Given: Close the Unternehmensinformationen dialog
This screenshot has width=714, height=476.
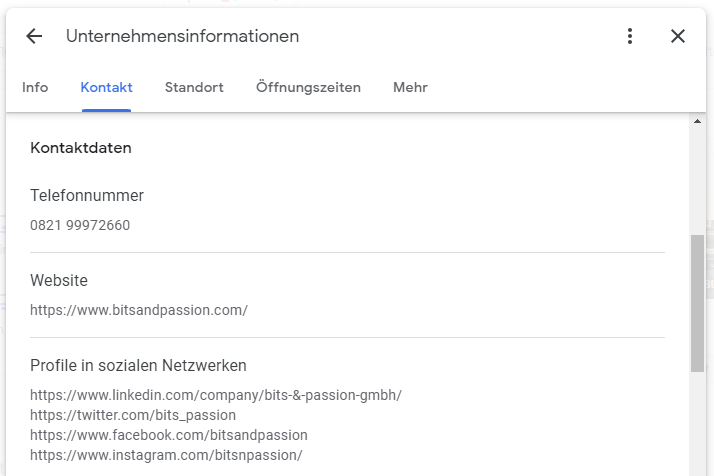Looking at the screenshot, I should [678, 36].
